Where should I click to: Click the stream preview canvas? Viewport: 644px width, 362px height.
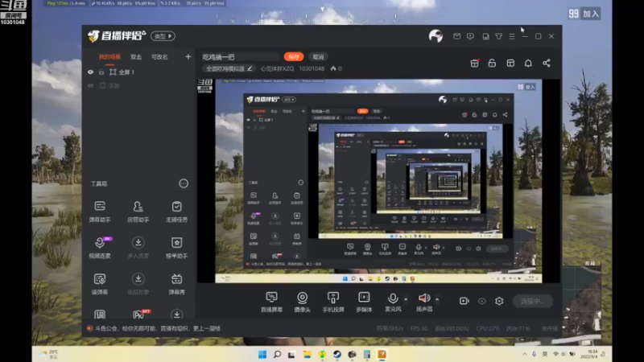pyautogui.click(x=378, y=181)
